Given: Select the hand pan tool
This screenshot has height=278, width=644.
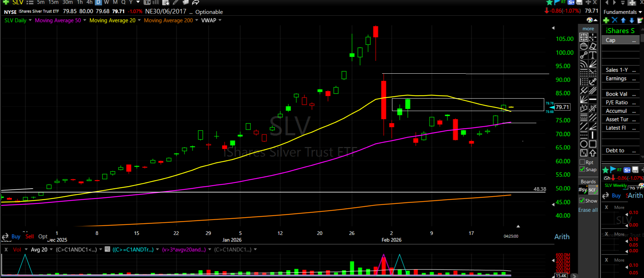Looking at the screenshot, I should point(583,46).
